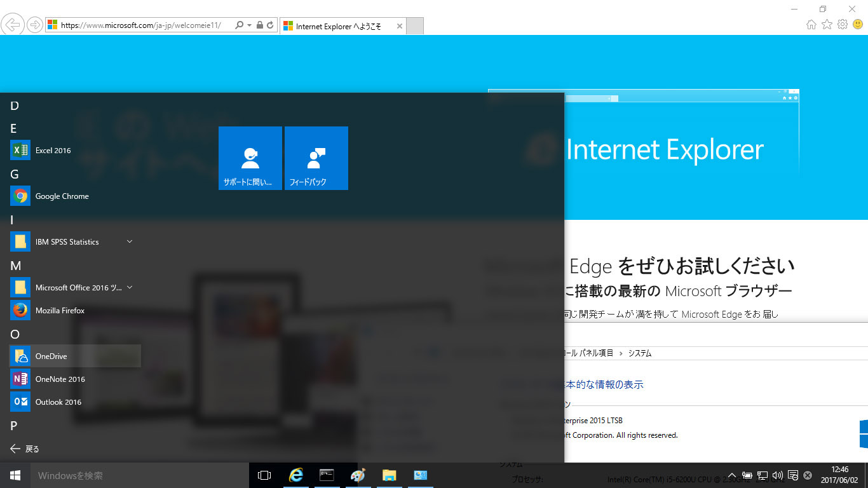This screenshot has height=488, width=868.
Task: Click the IE forward navigation button
Action: (x=35, y=25)
